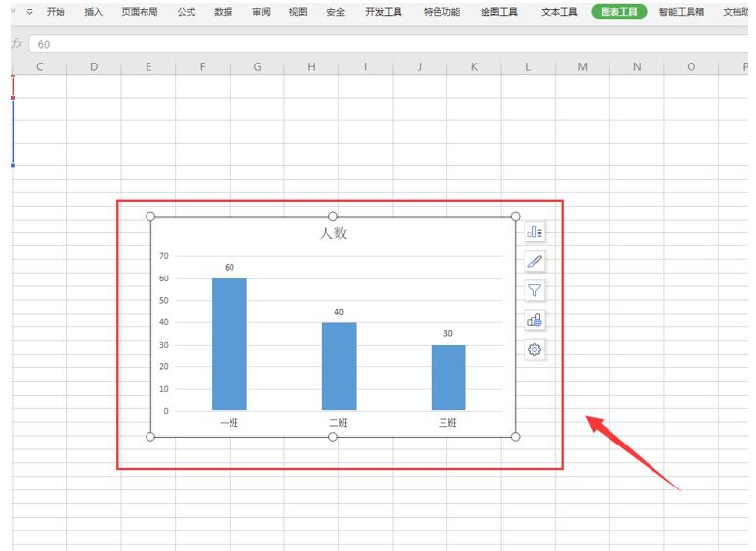
Task: Switch to the 视图 tab
Action: click(x=298, y=12)
